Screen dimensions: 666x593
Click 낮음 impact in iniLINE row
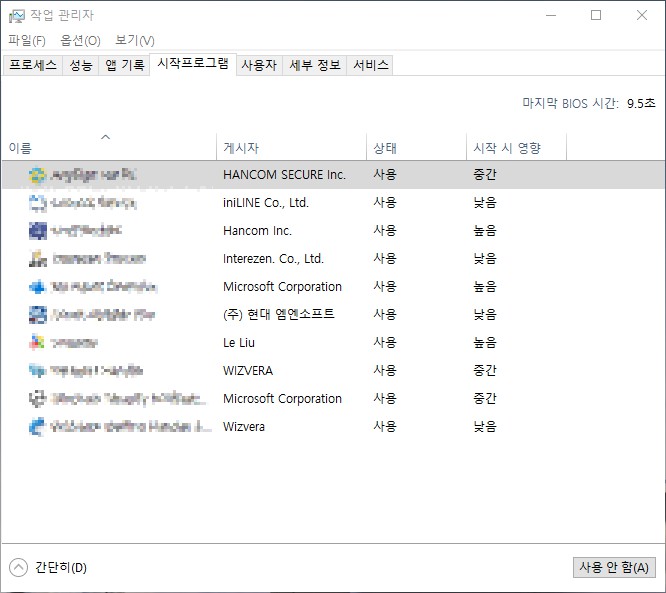(x=485, y=203)
